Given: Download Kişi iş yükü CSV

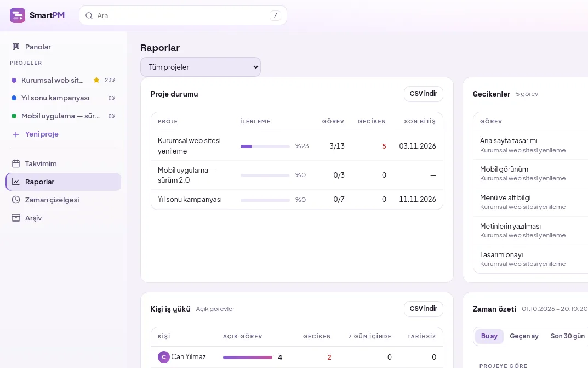Looking at the screenshot, I should (424, 309).
